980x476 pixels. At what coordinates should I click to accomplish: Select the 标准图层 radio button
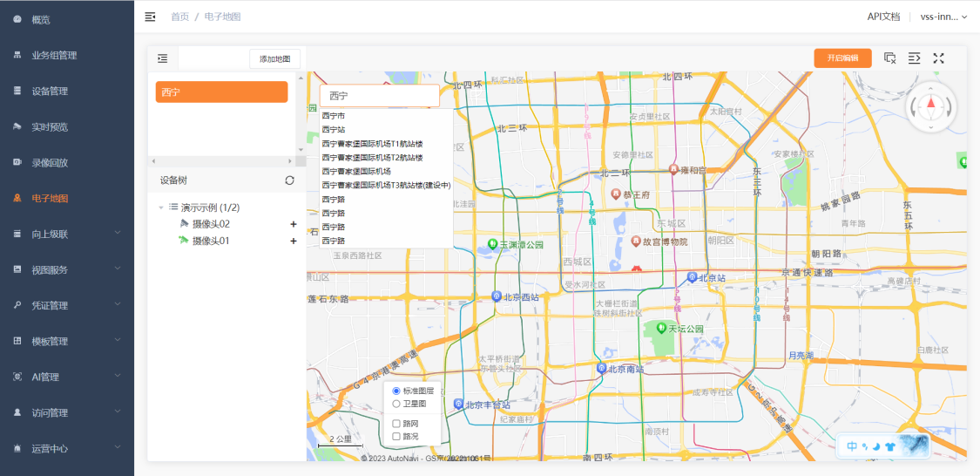[396, 391]
